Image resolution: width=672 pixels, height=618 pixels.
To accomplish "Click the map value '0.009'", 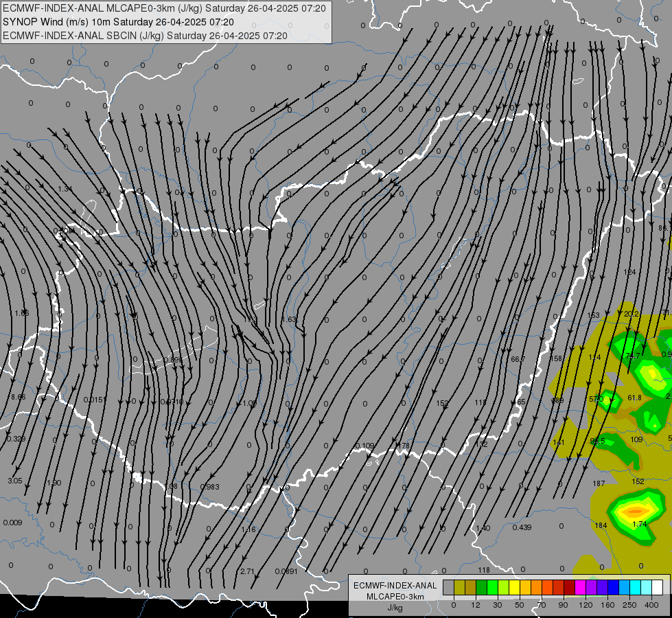I will pyautogui.click(x=12, y=523).
